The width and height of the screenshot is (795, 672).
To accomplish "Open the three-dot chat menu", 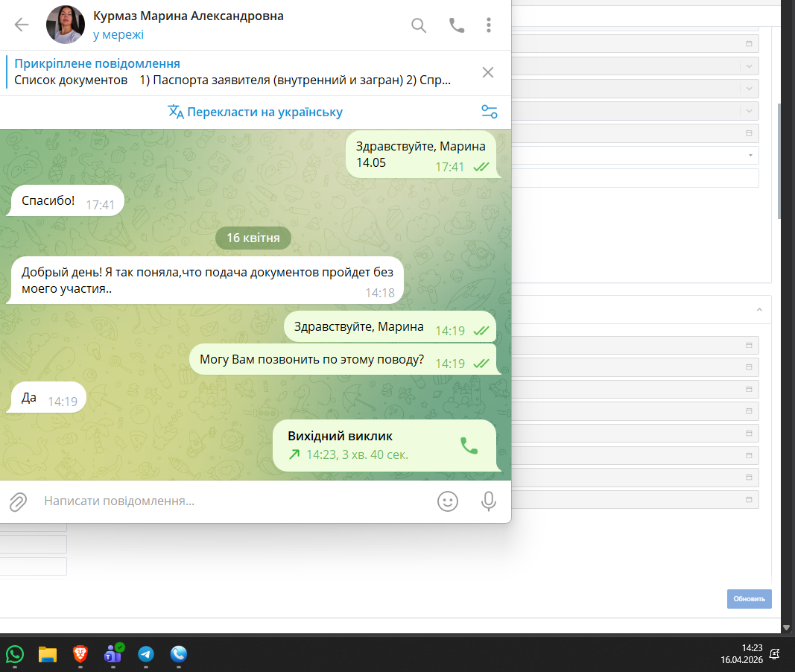I will click(x=488, y=25).
